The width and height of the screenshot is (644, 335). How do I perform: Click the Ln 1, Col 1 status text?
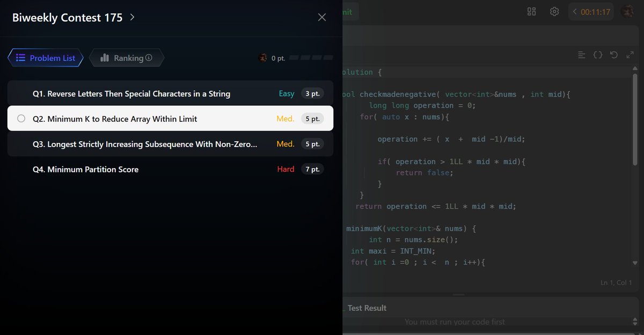616,282
